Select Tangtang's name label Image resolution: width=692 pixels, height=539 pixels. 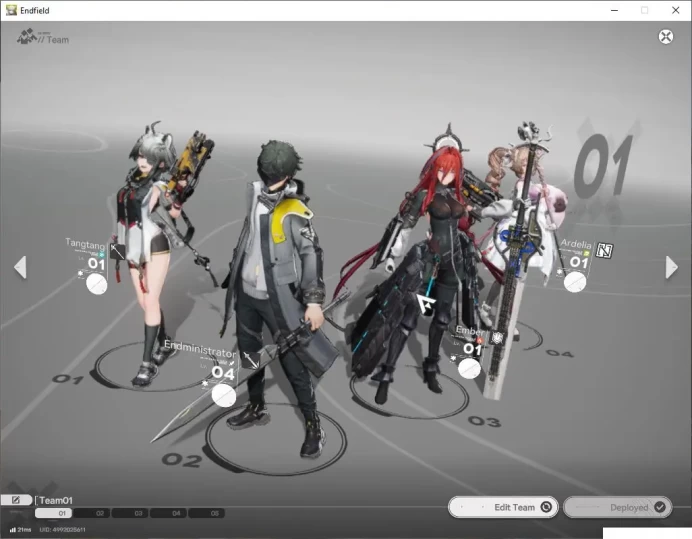coord(85,244)
